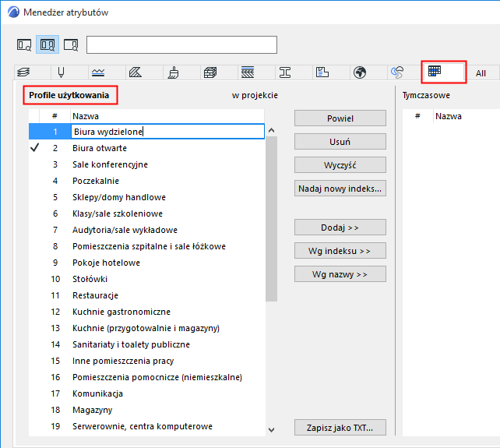Switch to the All tab
The height and width of the screenshot is (448, 500).
(481, 73)
